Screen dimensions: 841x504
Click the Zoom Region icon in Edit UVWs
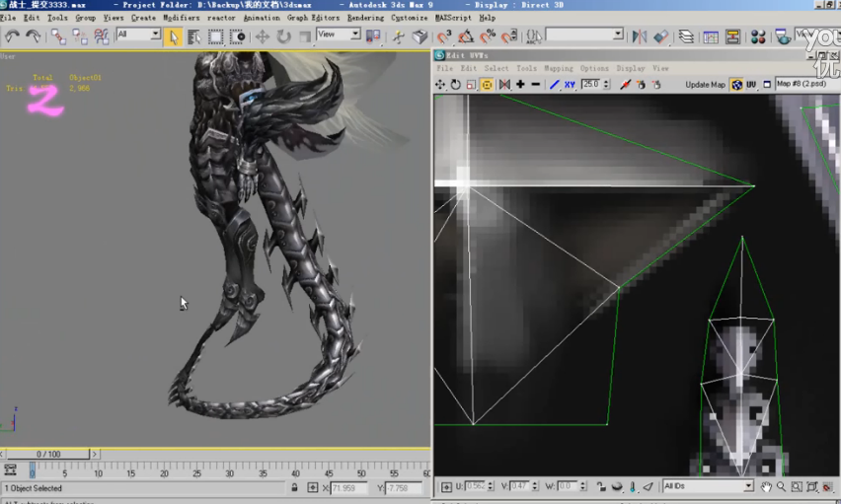(x=797, y=486)
